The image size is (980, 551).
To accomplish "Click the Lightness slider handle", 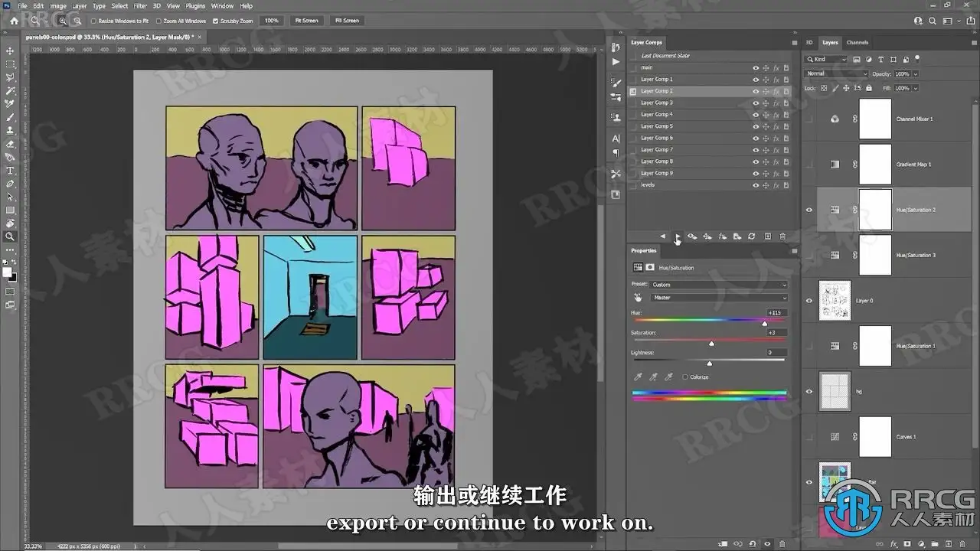I will (x=709, y=363).
